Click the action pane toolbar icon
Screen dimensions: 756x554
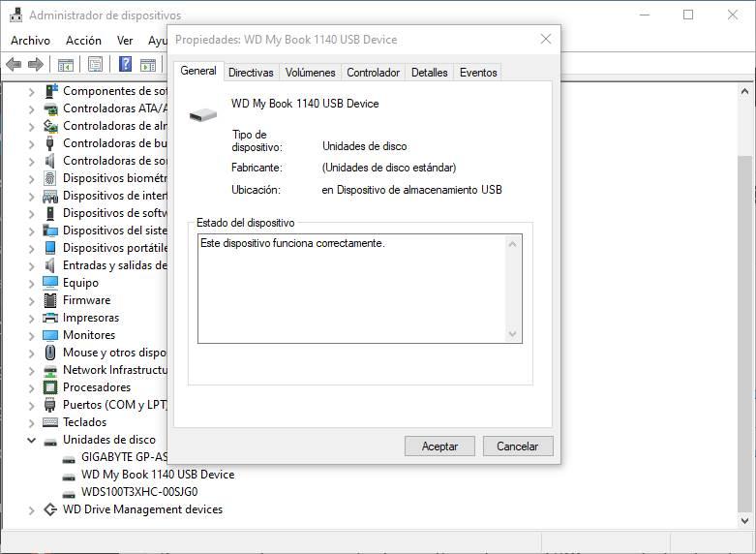(148, 64)
